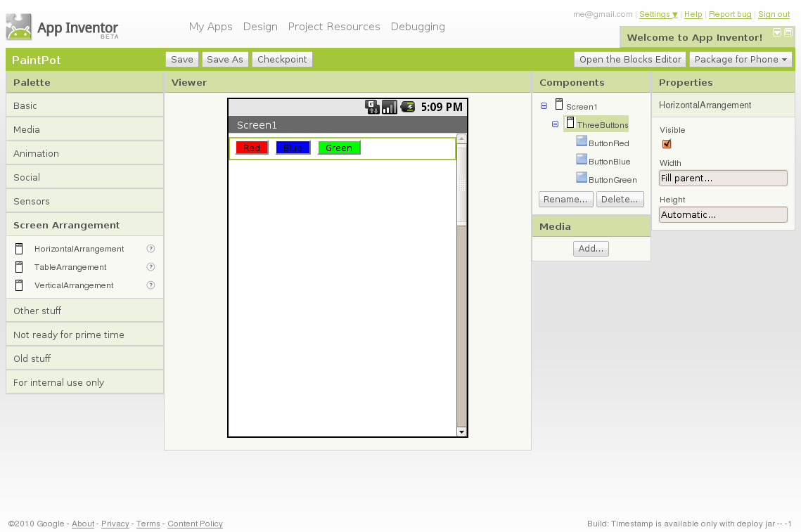Open the Terms footer link
Viewport: 801px width, 532px height.
pyautogui.click(x=148, y=524)
